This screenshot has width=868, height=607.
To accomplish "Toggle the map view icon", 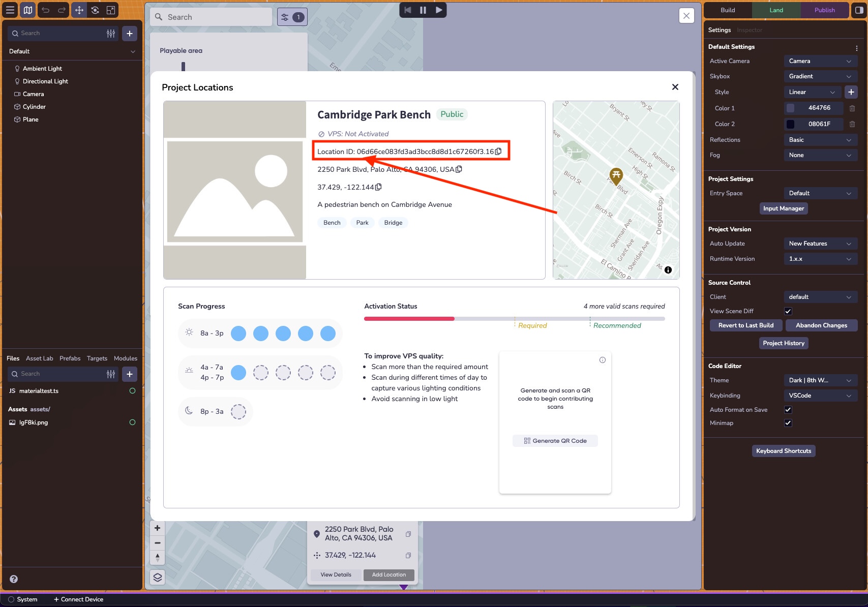I will 28,10.
